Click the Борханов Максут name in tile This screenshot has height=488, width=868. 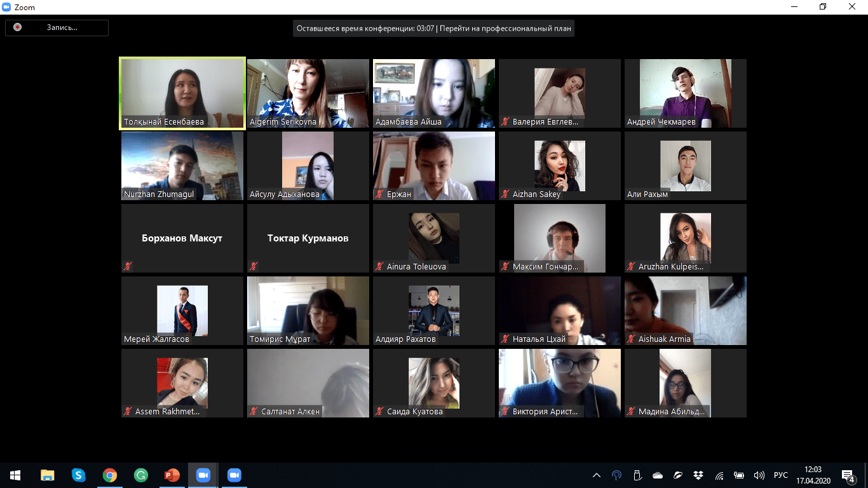pos(182,238)
